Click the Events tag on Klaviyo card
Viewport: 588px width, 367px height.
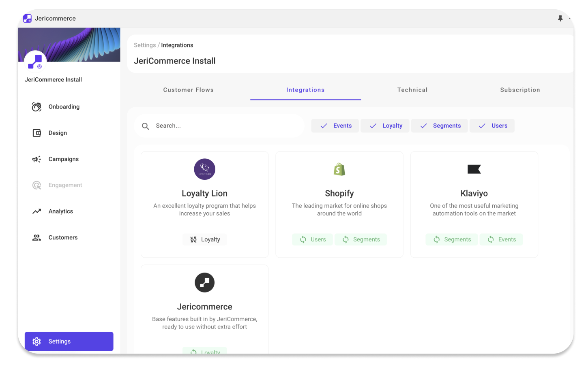tap(501, 239)
